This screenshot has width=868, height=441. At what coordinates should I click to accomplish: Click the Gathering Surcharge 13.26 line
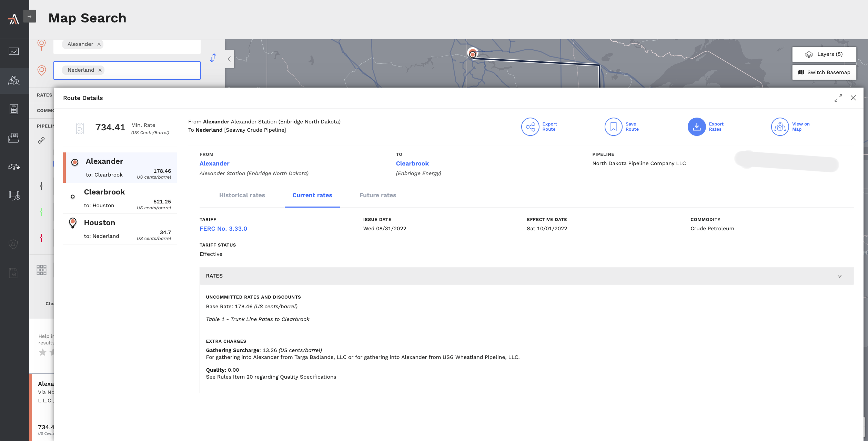tap(264, 350)
